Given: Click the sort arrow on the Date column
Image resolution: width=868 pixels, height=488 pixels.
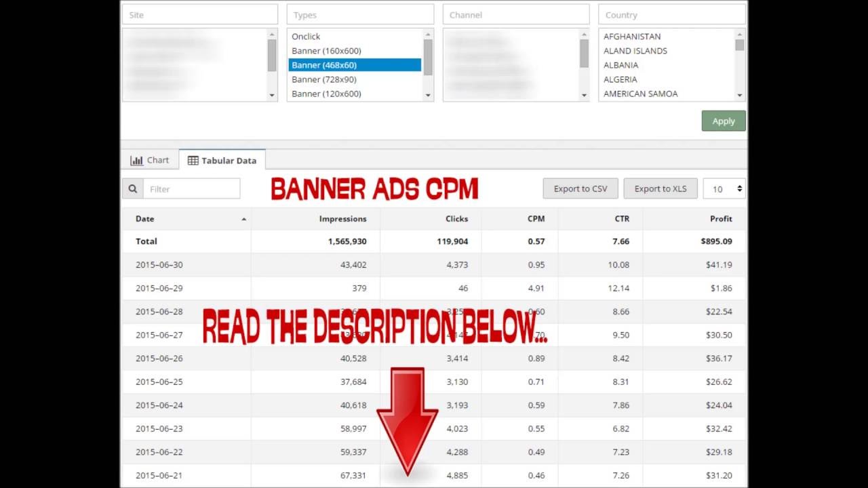Looking at the screenshot, I should point(243,219).
